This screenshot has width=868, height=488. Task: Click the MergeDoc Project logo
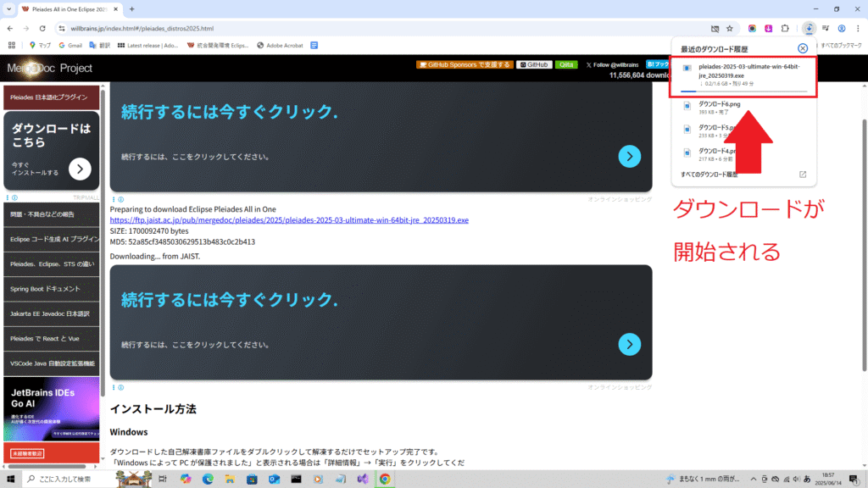tap(50, 68)
